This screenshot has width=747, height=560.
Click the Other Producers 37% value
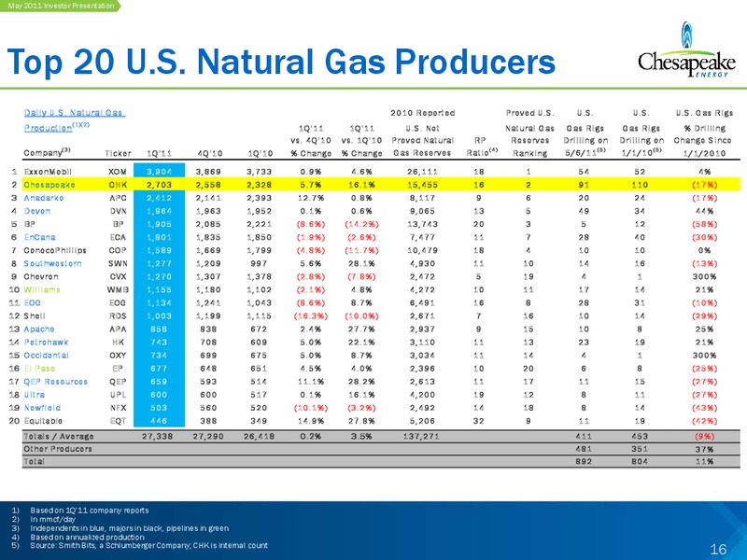[x=704, y=449]
